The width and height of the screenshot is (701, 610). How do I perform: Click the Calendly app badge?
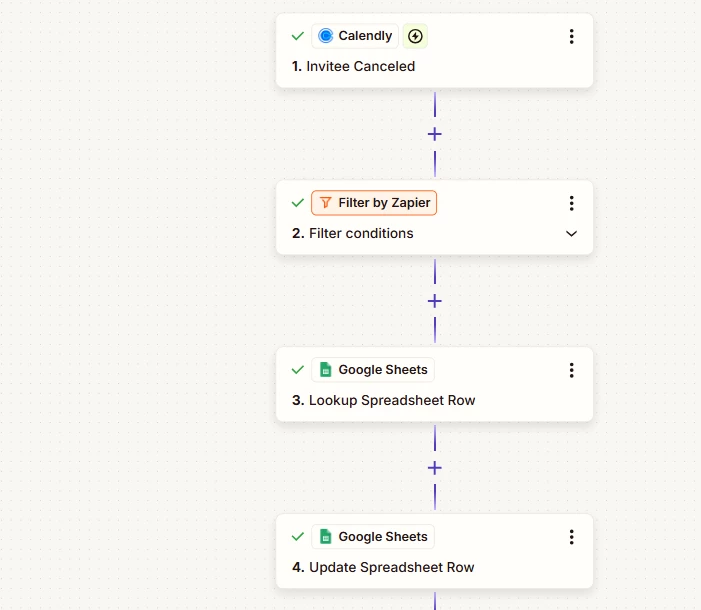tap(355, 36)
